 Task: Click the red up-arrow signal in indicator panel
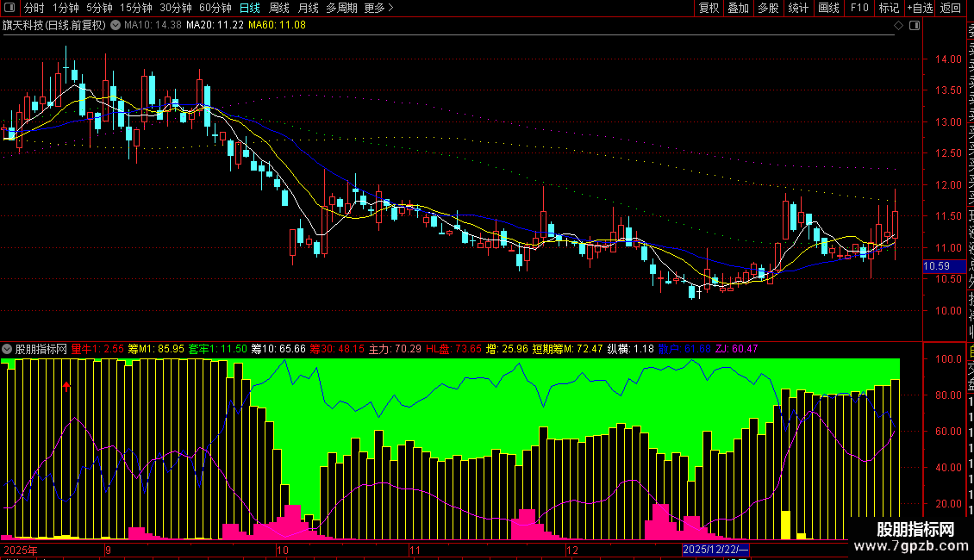(66, 387)
